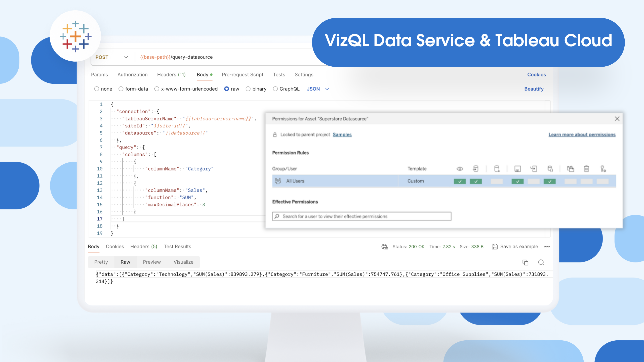
Task: Toggle All Users Download Datasource permission box
Action: click(497, 181)
